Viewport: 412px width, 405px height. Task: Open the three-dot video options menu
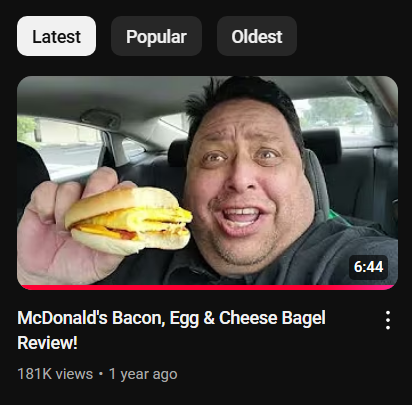[x=388, y=320]
